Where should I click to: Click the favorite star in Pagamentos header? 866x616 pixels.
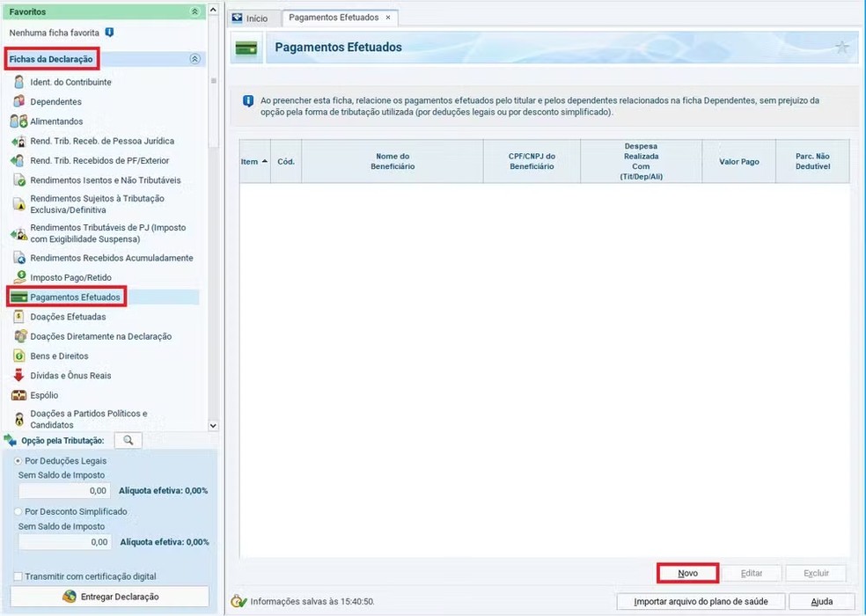pyautogui.click(x=841, y=48)
